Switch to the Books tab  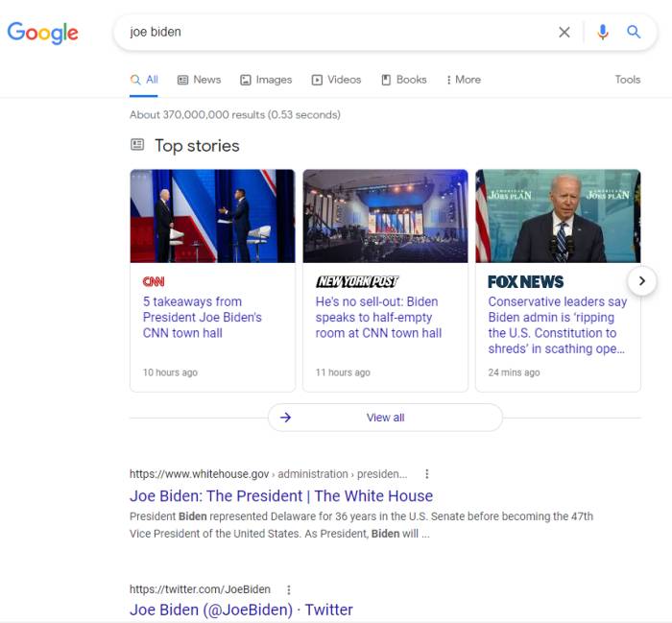tap(404, 80)
